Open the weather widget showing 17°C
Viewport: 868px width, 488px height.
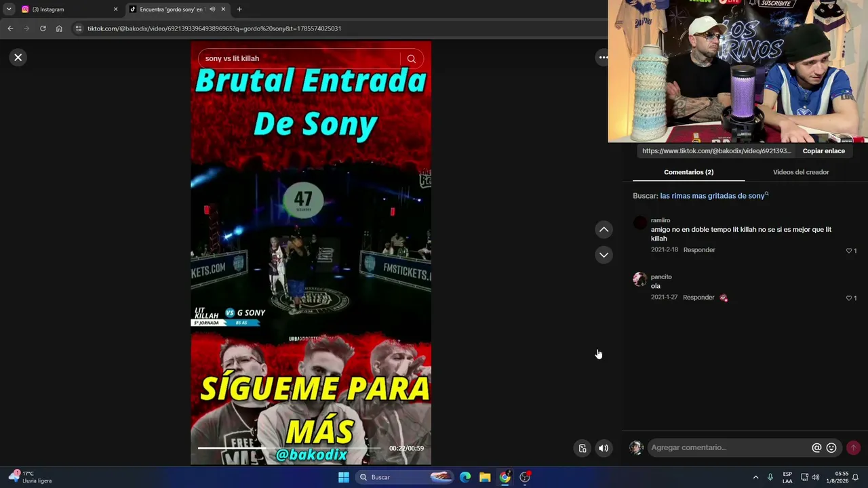coord(31,477)
